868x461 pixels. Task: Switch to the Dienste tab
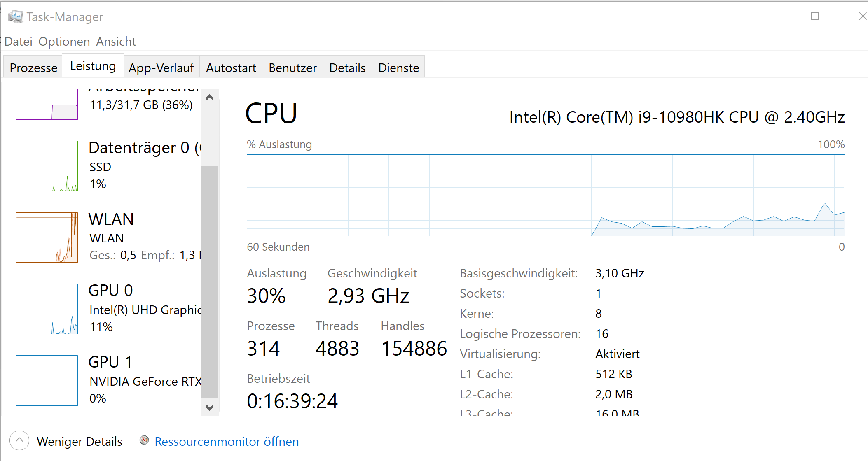pos(398,68)
